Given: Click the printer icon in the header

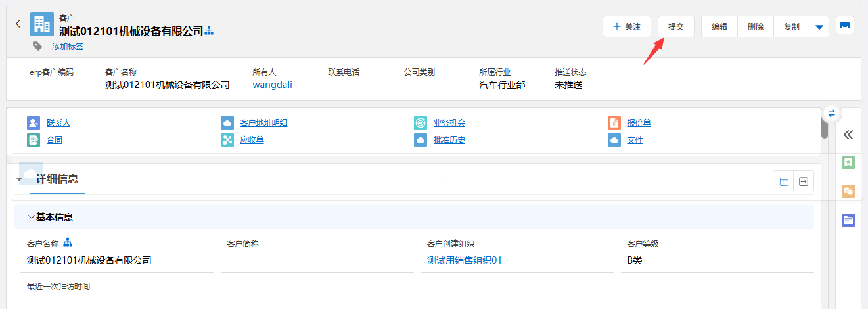Looking at the screenshot, I should (845, 26).
